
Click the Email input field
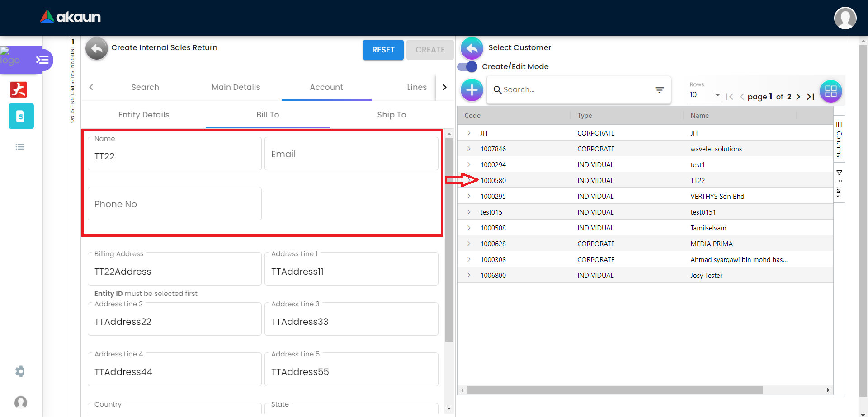pos(351,154)
